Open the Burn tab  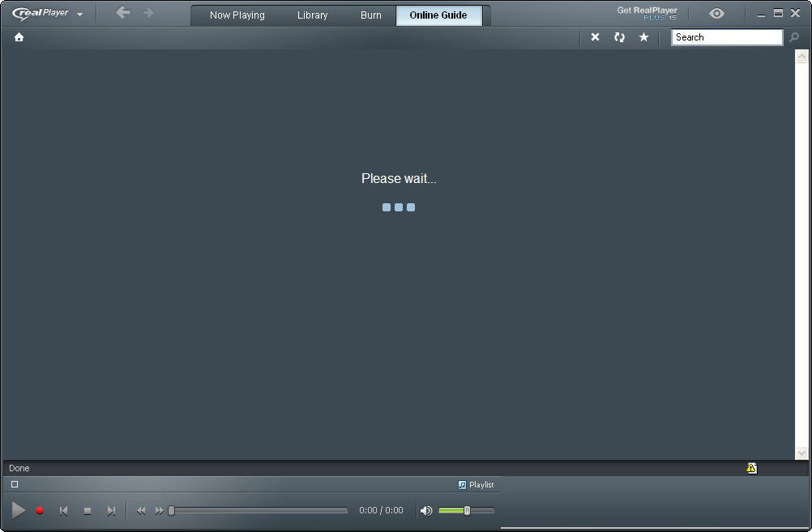[x=371, y=15]
